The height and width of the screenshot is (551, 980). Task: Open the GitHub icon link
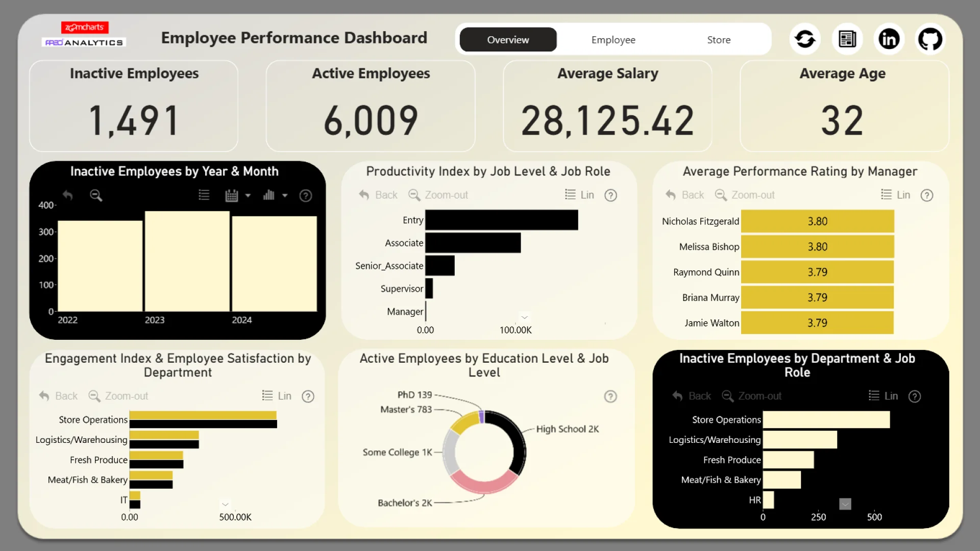tap(930, 39)
